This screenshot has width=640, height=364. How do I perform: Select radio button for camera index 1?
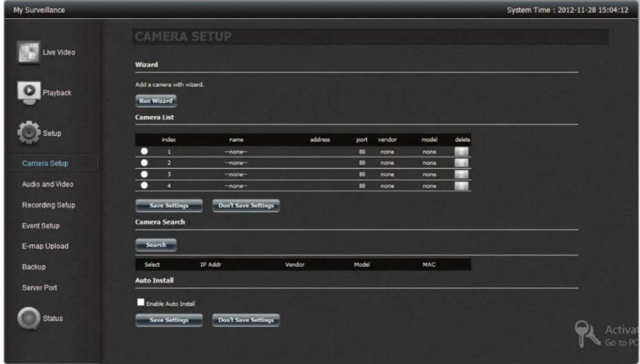coord(144,152)
